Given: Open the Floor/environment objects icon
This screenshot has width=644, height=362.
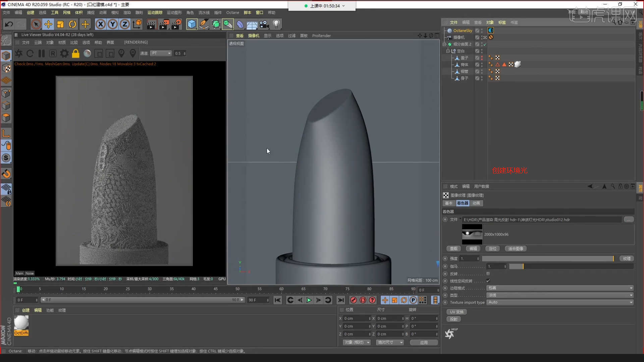Looking at the screenshot, I should point(252,24).
